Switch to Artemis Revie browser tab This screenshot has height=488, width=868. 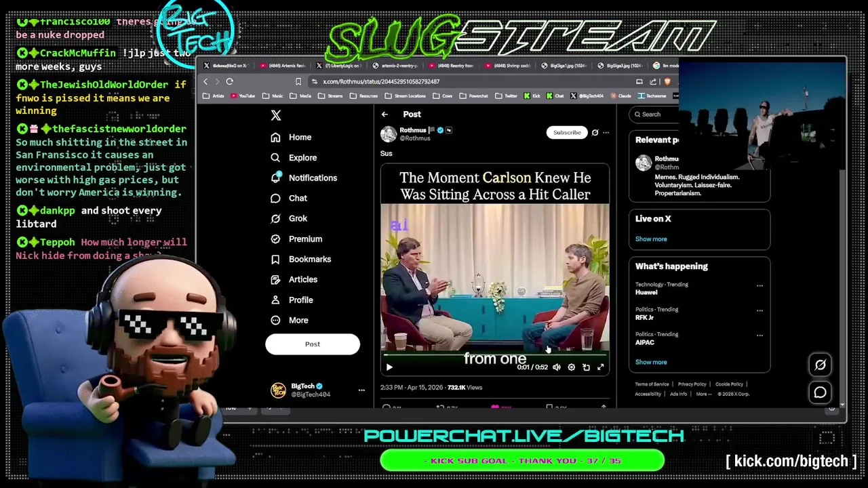[283, 66]
